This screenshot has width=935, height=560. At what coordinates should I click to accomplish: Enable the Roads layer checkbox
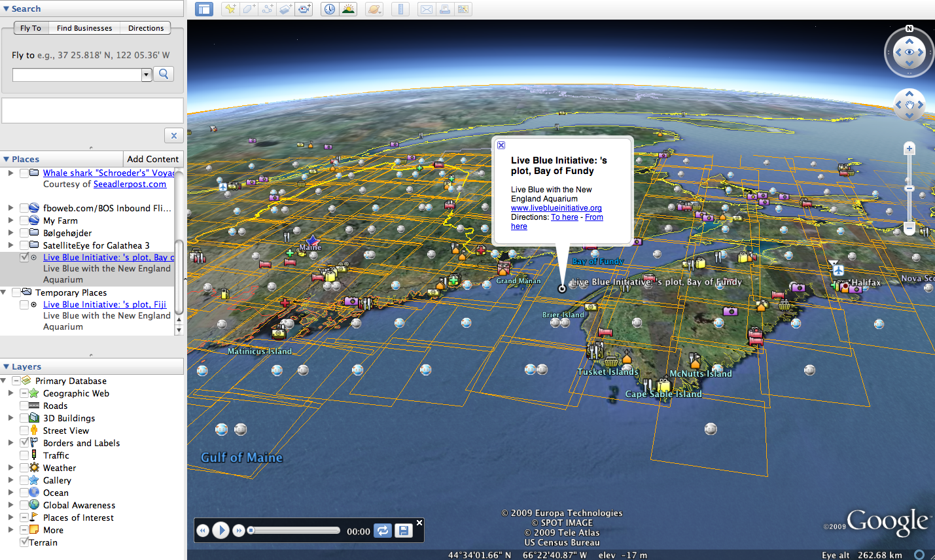[x=24, y=406]
